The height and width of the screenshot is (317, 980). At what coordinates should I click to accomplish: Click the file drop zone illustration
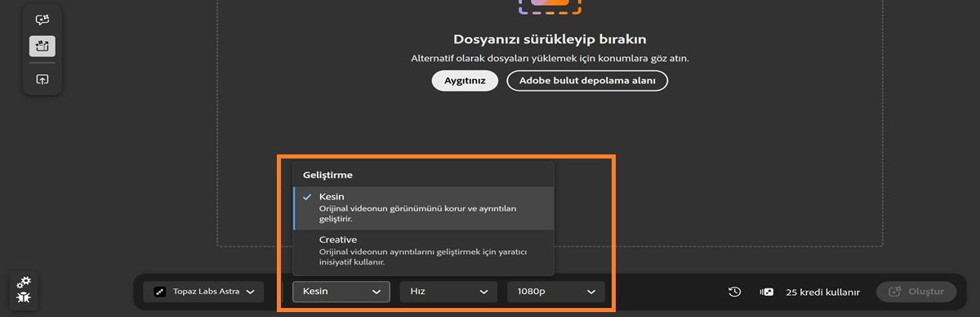tap(550, 7)
